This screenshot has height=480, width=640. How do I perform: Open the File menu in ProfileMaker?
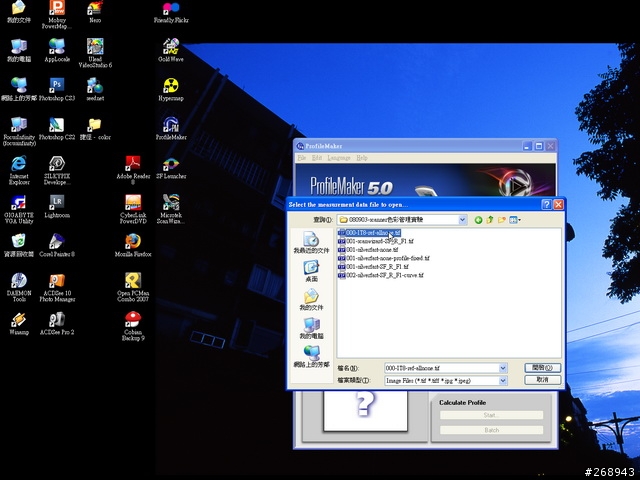tap(302, 158)
